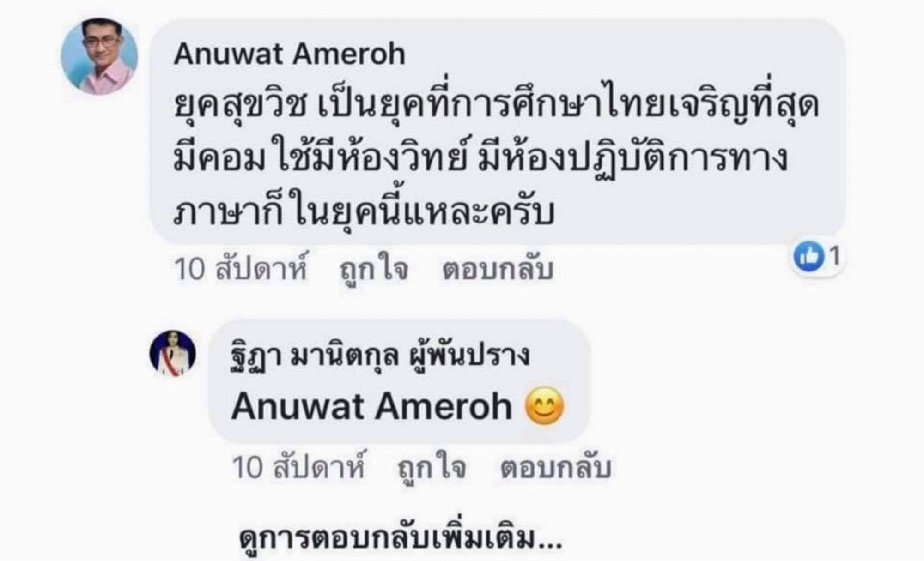Like the reply with ถูกใจ
924x561 pixels.
(432, 467)
